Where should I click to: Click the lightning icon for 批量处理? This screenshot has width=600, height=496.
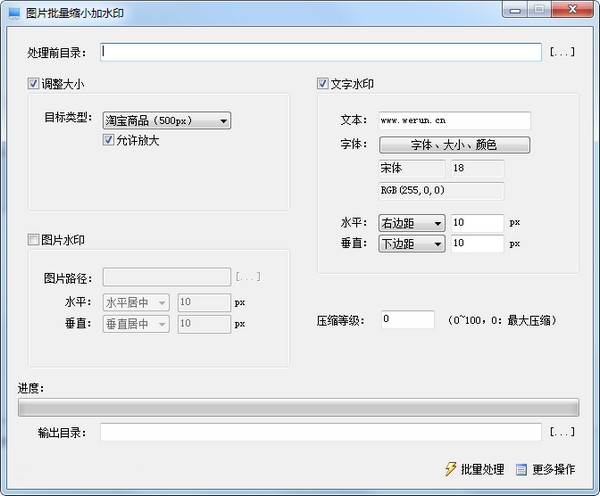pos(450,469)
